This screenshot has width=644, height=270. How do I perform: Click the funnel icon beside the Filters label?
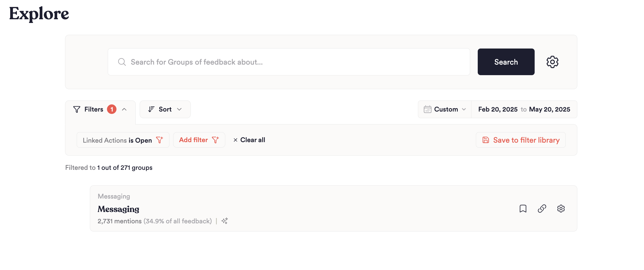pos(76,109)
